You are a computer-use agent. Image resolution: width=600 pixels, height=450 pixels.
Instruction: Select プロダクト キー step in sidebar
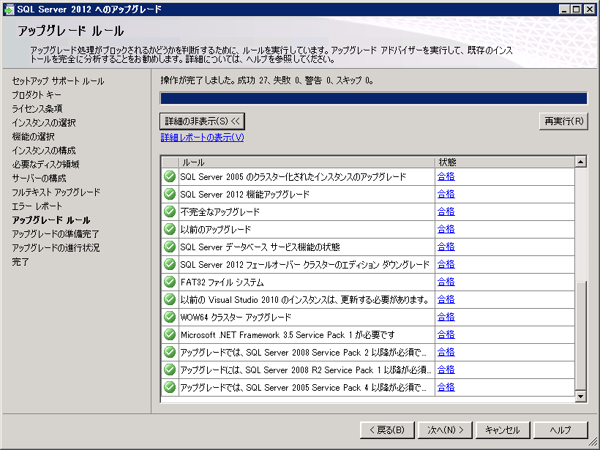[36, 95]
